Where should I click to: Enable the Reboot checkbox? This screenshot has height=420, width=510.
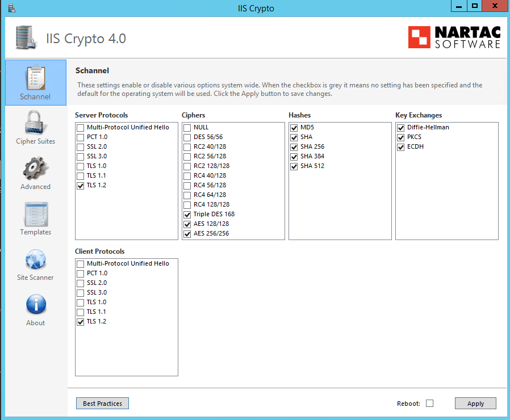click(x=430, y=404)
